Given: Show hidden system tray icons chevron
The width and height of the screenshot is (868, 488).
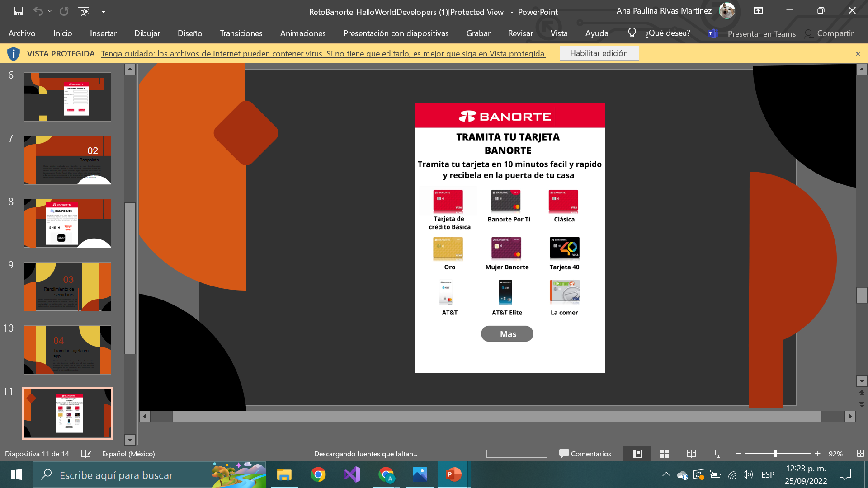Looking at the screenshot, I should point(666,474).
